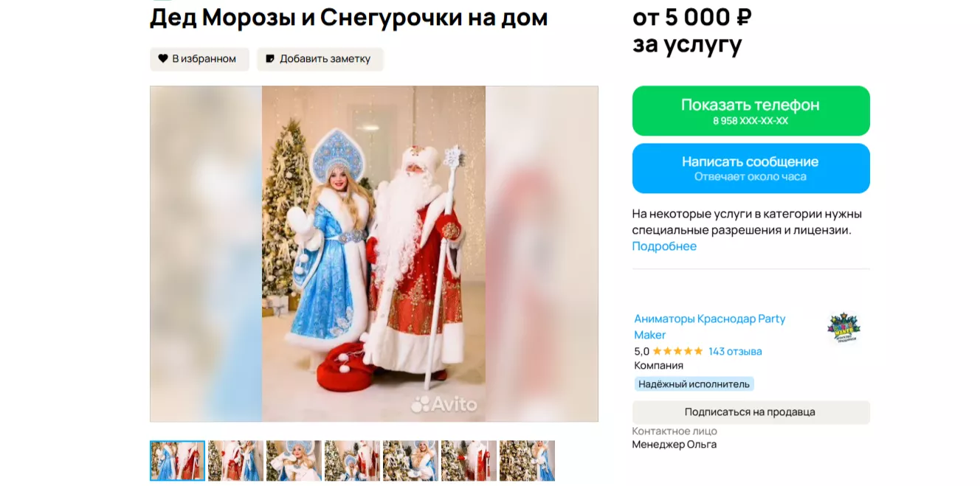Select the second gallery thumbnail
980x486 pixels.
tap(235, 461)
